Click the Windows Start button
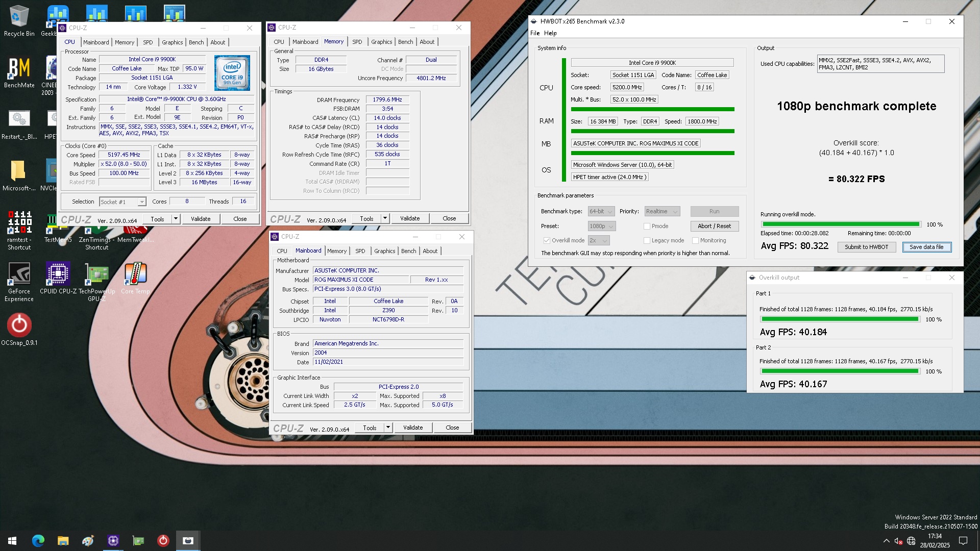The height and width of the screenshot is (551, 980). click(x=12, y=540)
